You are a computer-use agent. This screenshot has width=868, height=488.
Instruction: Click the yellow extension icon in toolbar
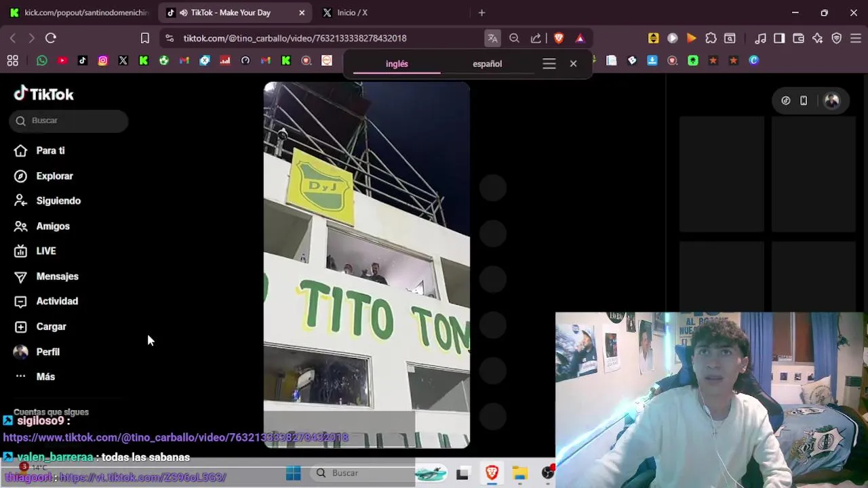pos(653,38)
